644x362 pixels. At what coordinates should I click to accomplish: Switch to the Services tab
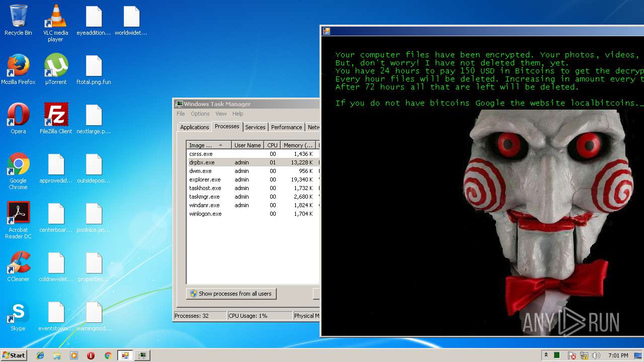coord(255,127)
